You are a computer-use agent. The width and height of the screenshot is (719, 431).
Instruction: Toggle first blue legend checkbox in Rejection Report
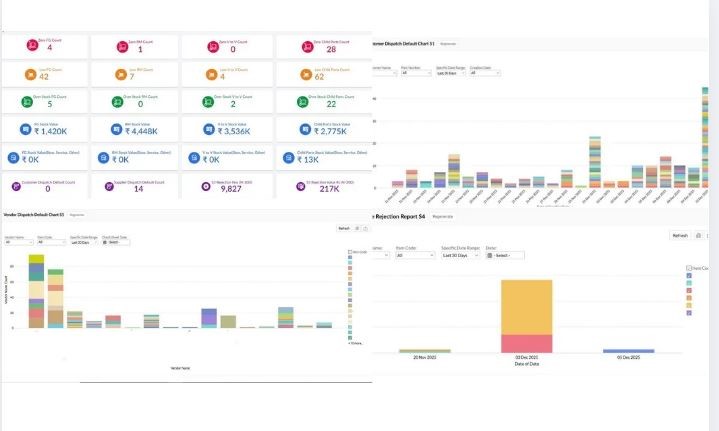coord(689,276)
